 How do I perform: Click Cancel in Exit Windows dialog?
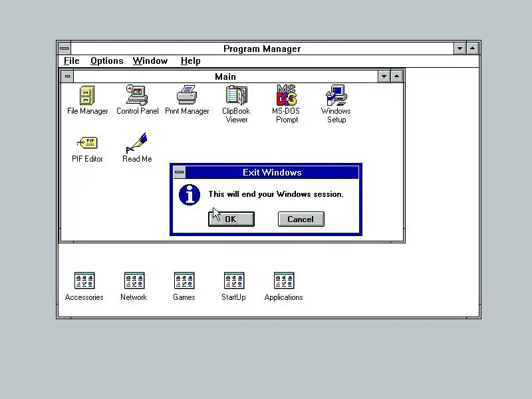tap(301, 219)
